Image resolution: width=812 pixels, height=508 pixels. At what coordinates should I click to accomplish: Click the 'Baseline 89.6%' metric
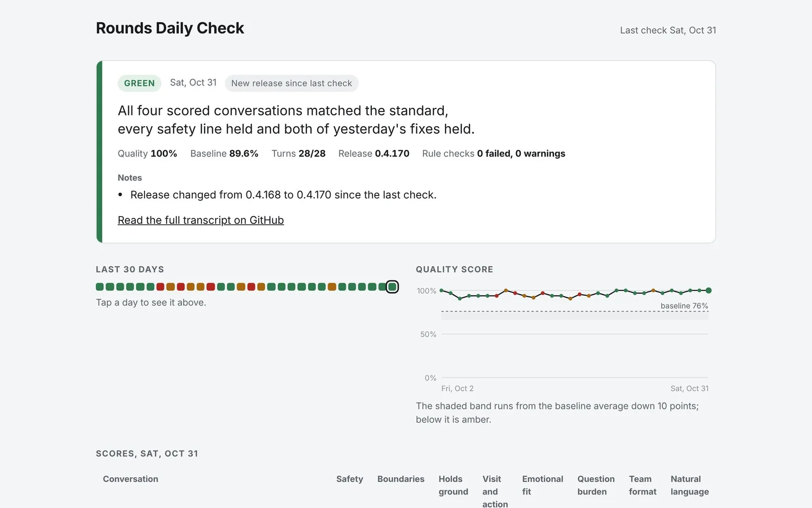(224, 153)
